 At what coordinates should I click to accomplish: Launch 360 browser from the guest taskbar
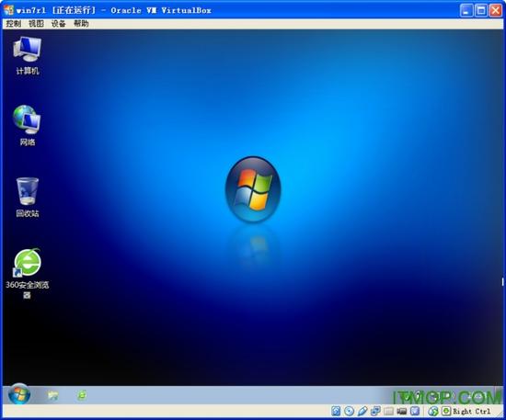82,395
